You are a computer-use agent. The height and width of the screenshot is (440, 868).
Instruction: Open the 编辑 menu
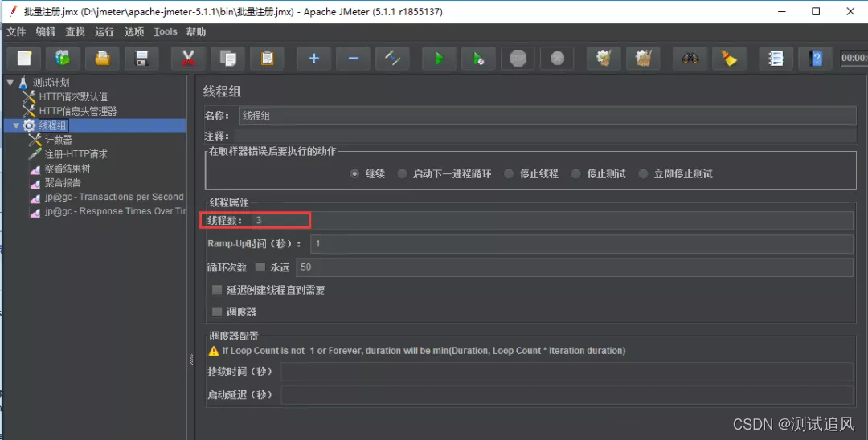point(45,31)
